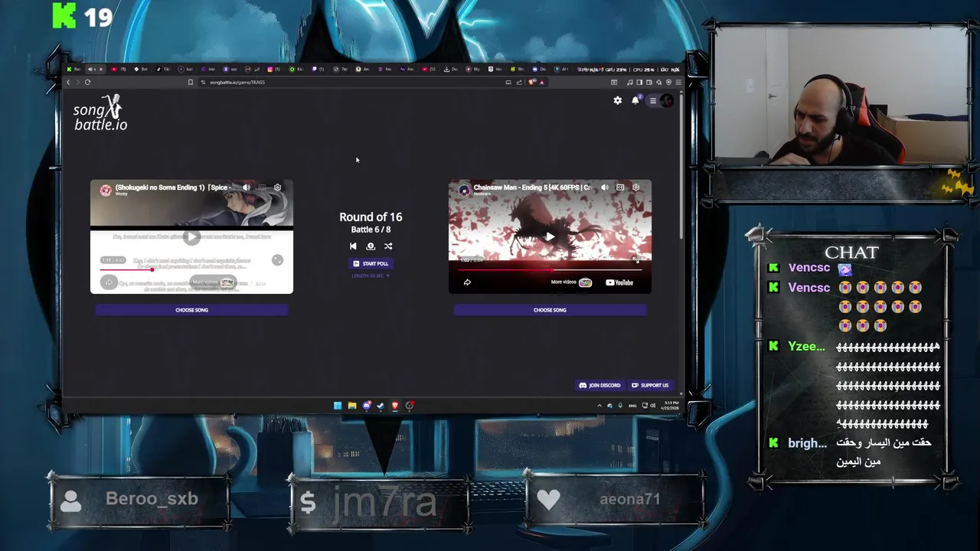
Task: Bookmark the page with the bookmark icon
Action: coord(191,82)
